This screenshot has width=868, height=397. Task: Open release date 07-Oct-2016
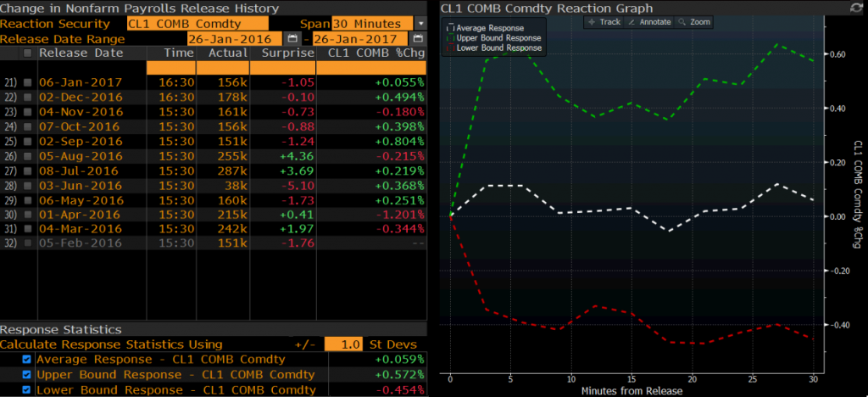pos(81,126)
